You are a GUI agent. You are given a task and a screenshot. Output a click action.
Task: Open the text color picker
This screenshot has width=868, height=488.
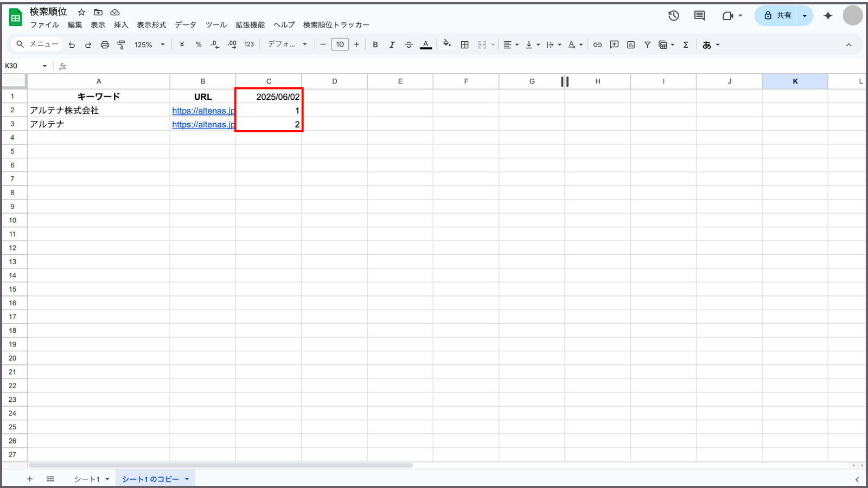[426, 44]
